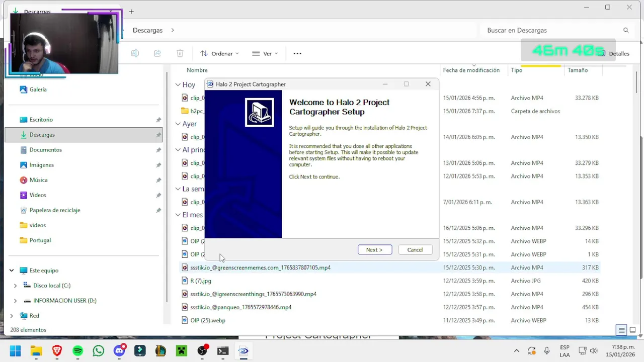Click Next in Halo 2 Cartographer setup

pos(375,250)
